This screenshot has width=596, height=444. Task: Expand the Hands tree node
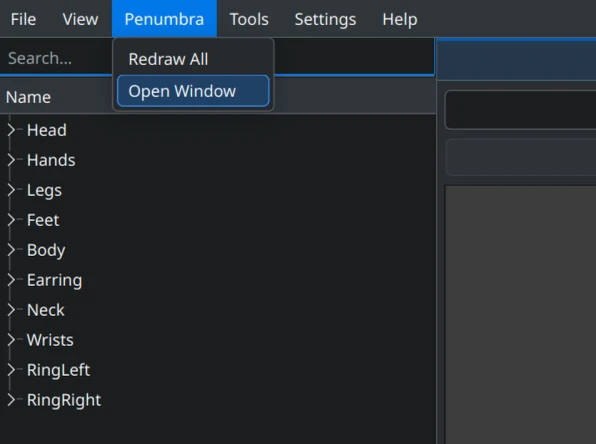click(x=11, y=160)
